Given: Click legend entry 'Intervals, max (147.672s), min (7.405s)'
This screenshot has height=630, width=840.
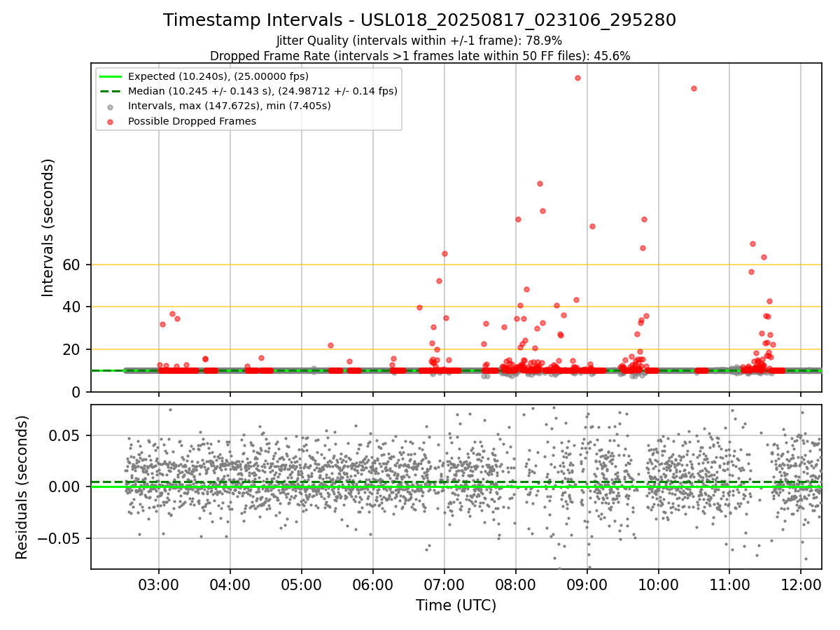Looking at the screenshot, I should click(230, 106).
